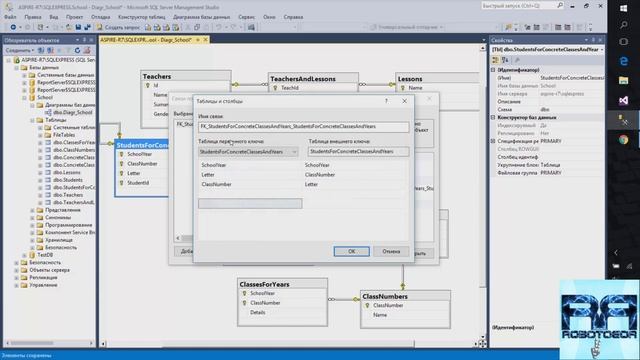Open Microsoft Edge from the taskbar
640x360 pixels.
pyautogui.click(x=623, y=61)
